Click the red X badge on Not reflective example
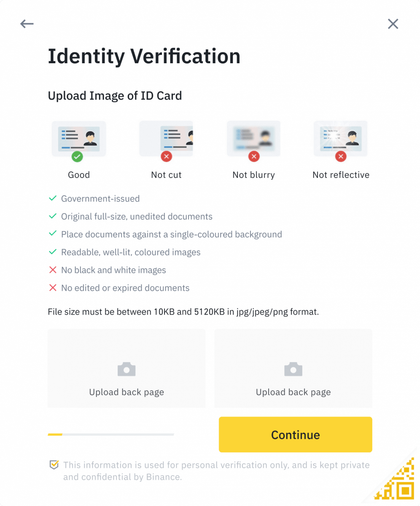Screen dimensions: 420x506 [341, 156]
